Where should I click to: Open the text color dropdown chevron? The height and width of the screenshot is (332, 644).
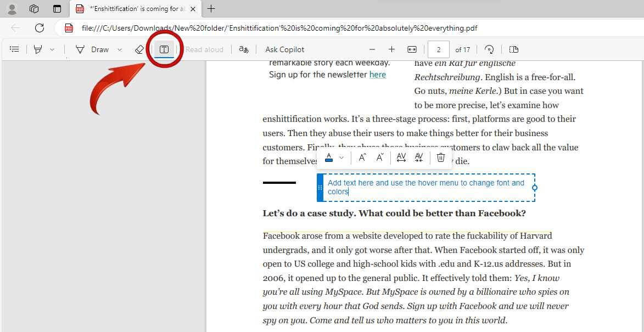click(341, 158)
